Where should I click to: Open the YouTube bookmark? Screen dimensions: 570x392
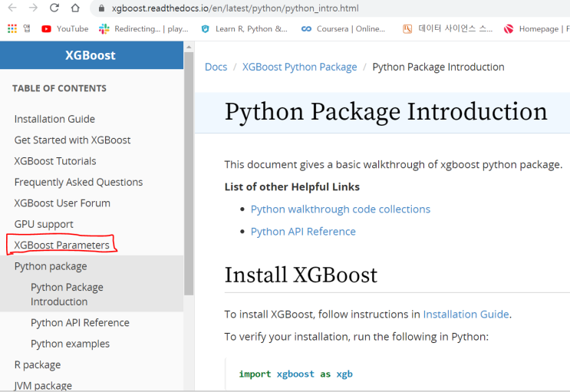click(x=65, y=28)
